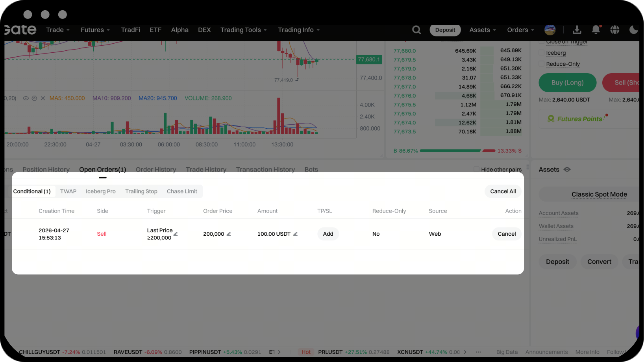Image resolution: width=644 pixels, height=362 pixels.
Task: Expand the Futures dropdown menu
Action: 95,30
